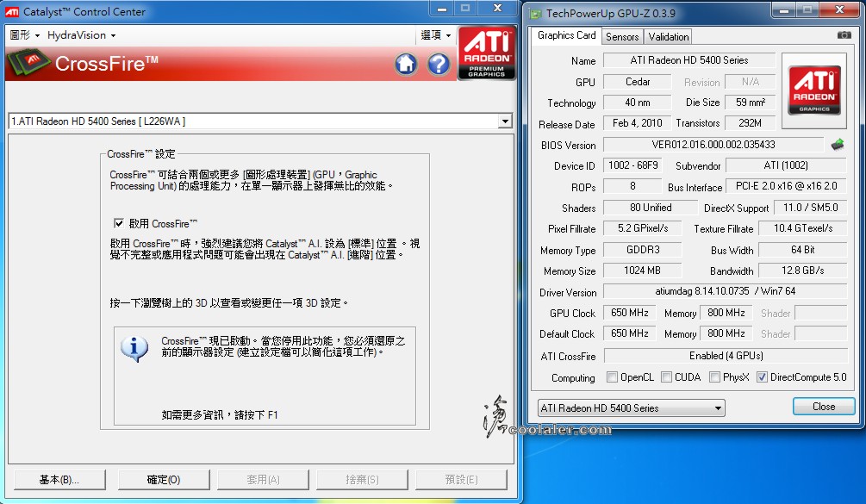Click the ATI CrossFire value Enabled (4 GPUs)
Viewport: 866px width, 504px height.
pos(726,356)
